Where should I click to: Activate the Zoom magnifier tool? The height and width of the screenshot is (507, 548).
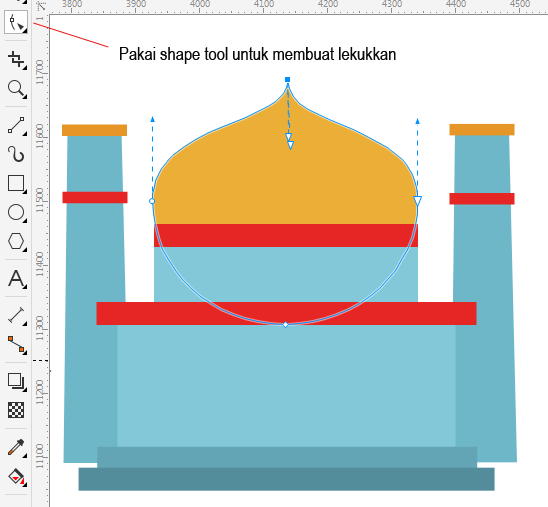(x=16, y=89)
